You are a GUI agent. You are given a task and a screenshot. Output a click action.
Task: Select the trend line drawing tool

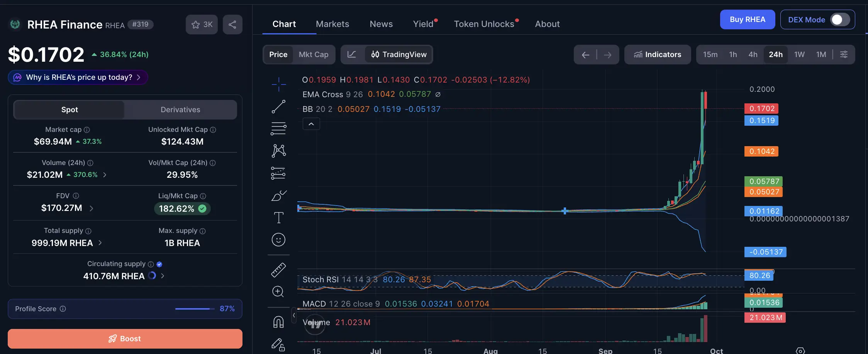[x=278, y=106]
